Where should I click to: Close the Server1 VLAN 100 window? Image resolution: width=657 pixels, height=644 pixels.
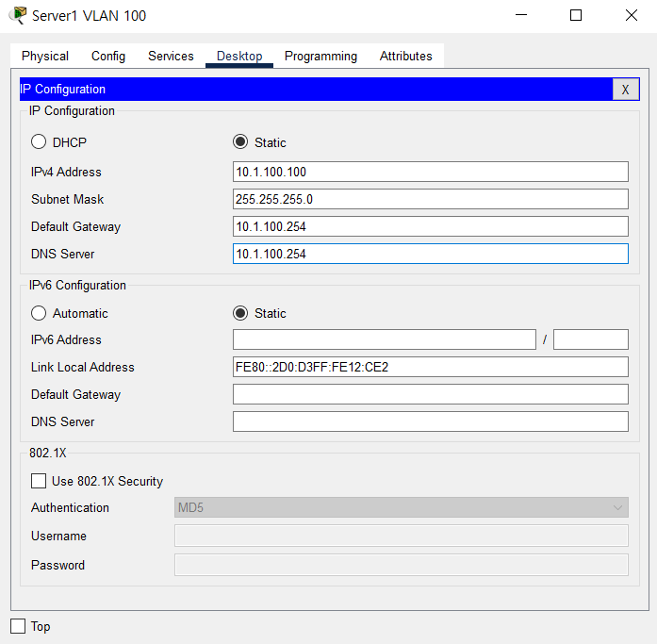pos(631,15)
